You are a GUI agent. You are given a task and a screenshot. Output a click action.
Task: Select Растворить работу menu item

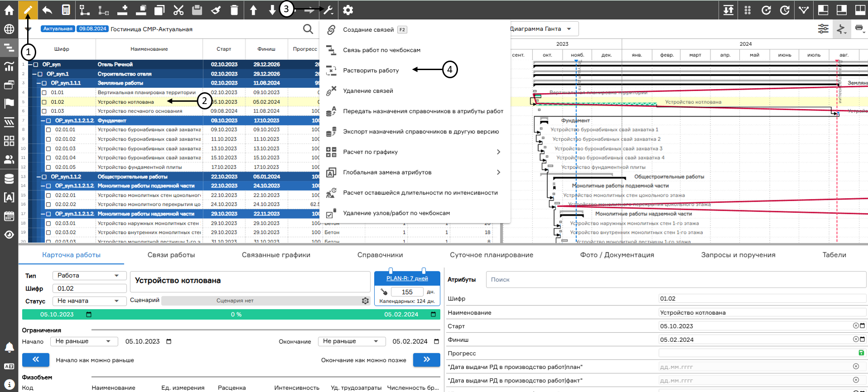click(415, 71)
